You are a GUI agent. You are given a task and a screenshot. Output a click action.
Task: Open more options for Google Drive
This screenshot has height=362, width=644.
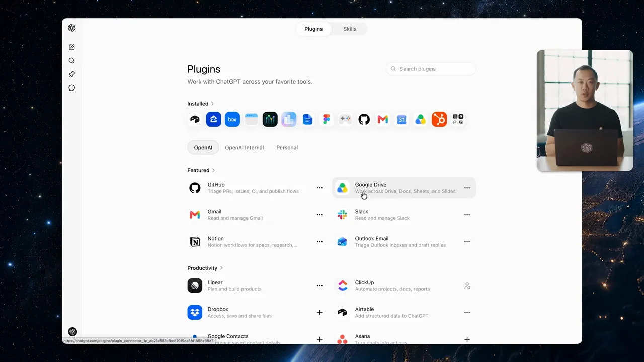pyautogui.click(x=467, y=188)
